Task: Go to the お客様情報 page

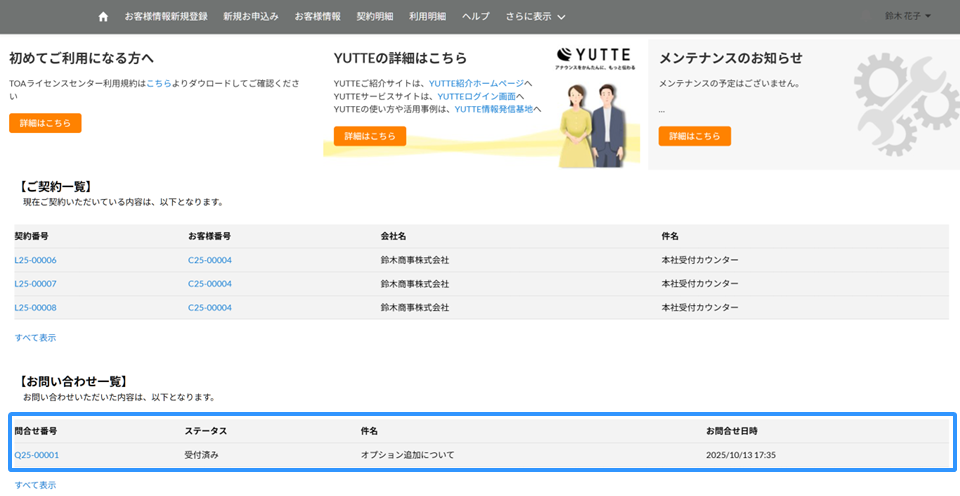Action: click(x=317, y=17)
